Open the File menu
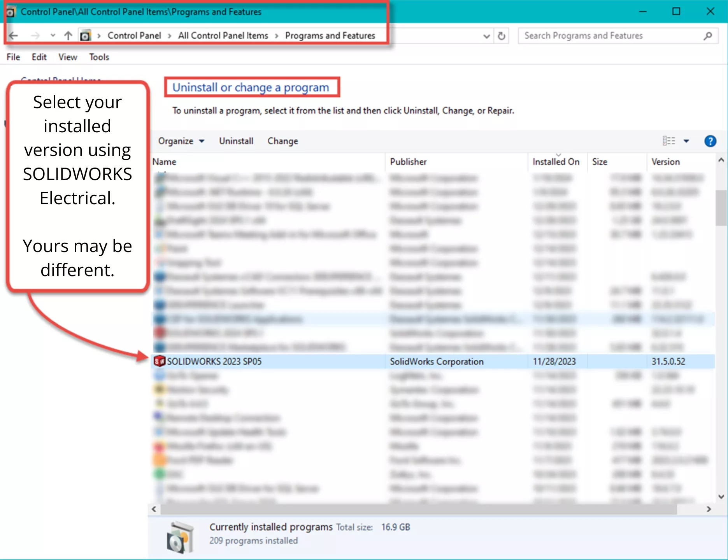This screenshot has width=728, height=560. click(13, 57)
